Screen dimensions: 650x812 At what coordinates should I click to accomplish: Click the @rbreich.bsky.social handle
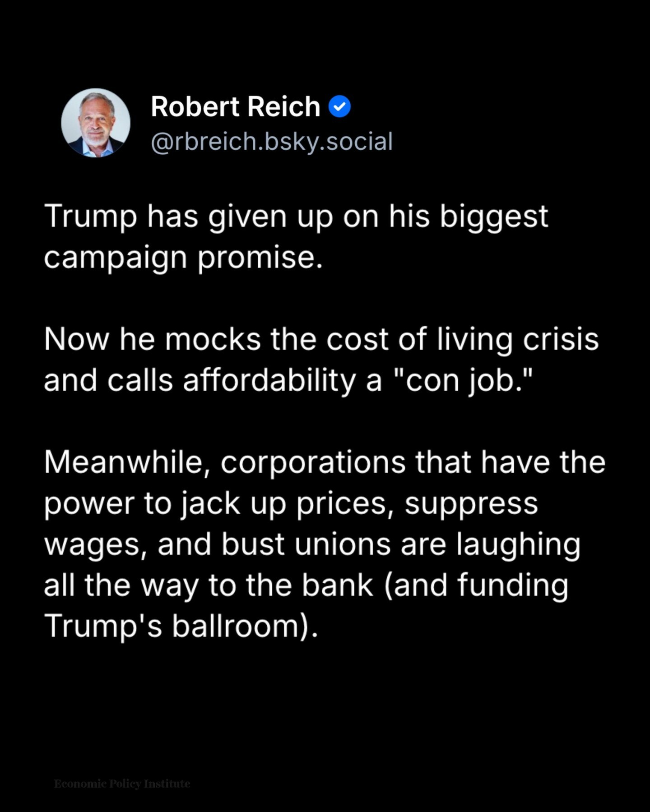pyautogui.click(x=272, y=142)
